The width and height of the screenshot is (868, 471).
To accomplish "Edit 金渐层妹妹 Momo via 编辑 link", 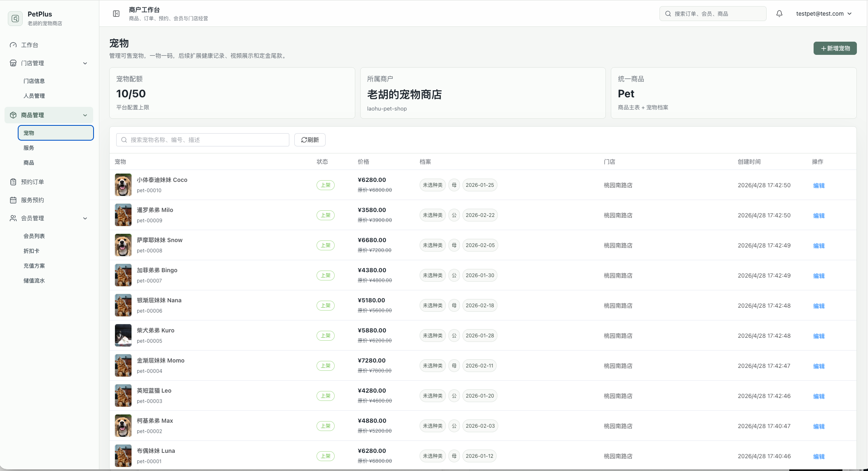I will [x=819, y=366].
